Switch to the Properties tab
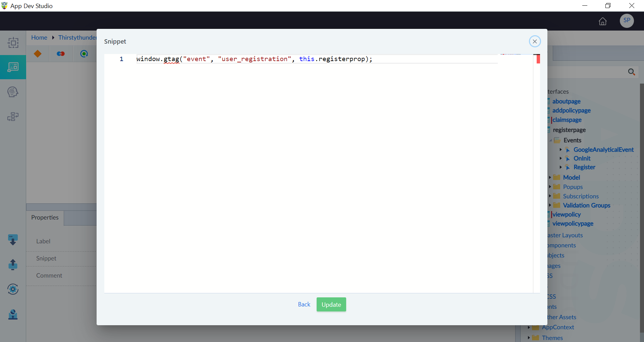The width and height of the screenshot is (644, 342). coord(45,217)
